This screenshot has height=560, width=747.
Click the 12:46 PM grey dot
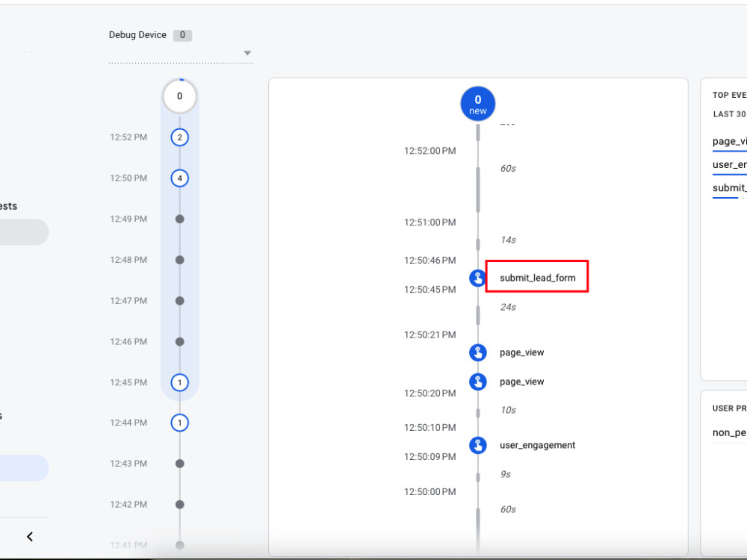[179, 341]
